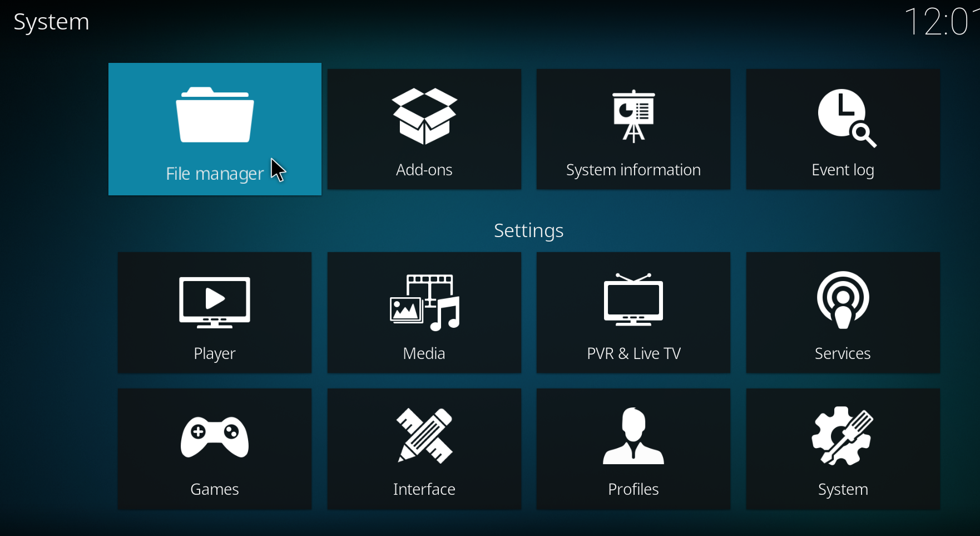This screenshot has height=536, width=980.
Task: Click the File manager folder icon
Action: click(215, 116)
